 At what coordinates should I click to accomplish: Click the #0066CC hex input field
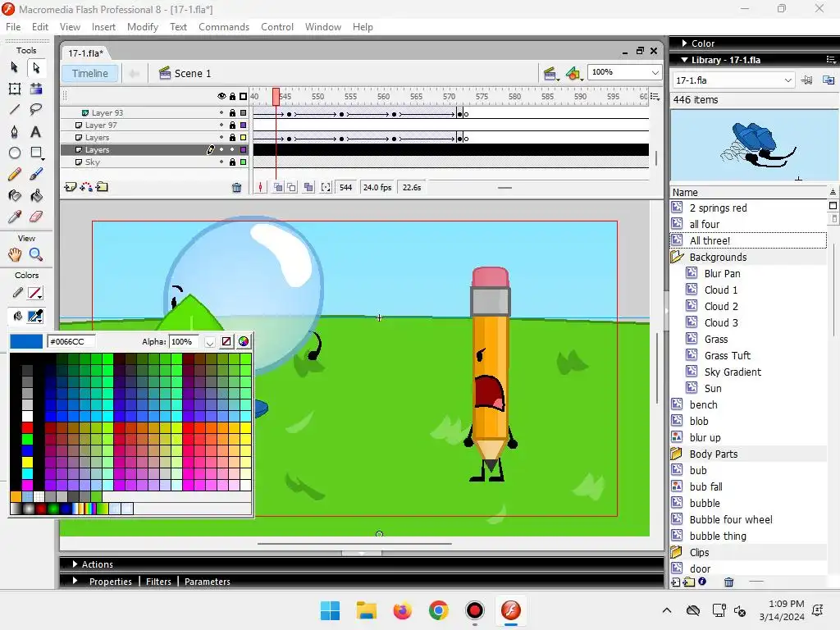71,342
